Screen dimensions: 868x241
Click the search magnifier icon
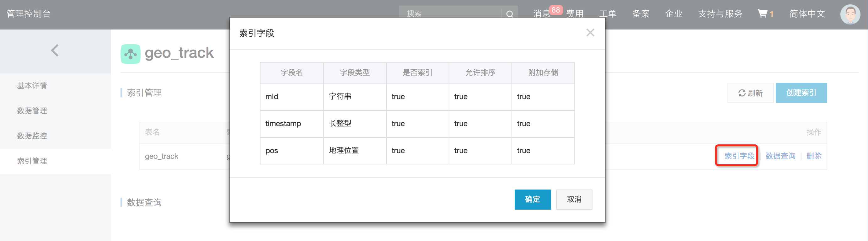coord(510,14)
